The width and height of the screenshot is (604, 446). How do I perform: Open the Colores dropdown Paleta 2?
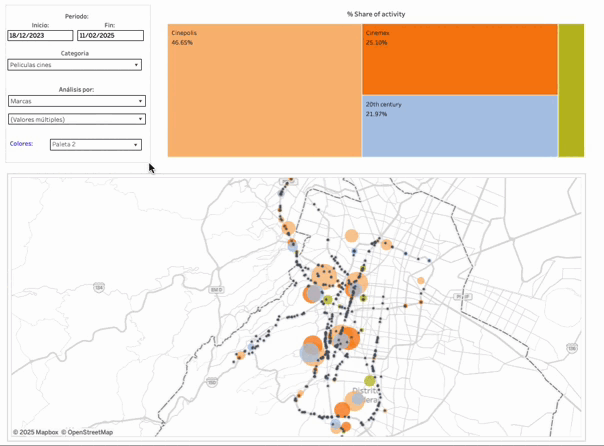[x=96, y=144]
